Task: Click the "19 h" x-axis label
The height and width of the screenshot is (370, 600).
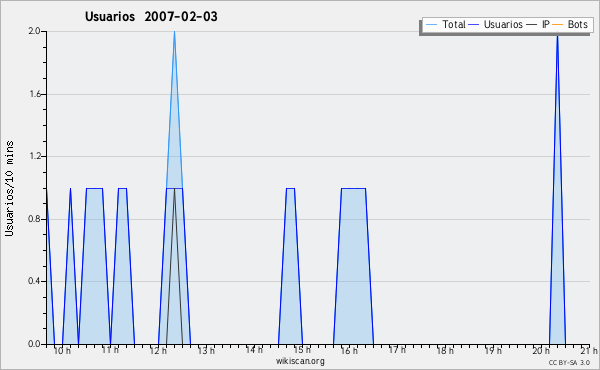Action: [x=493, y=351]
